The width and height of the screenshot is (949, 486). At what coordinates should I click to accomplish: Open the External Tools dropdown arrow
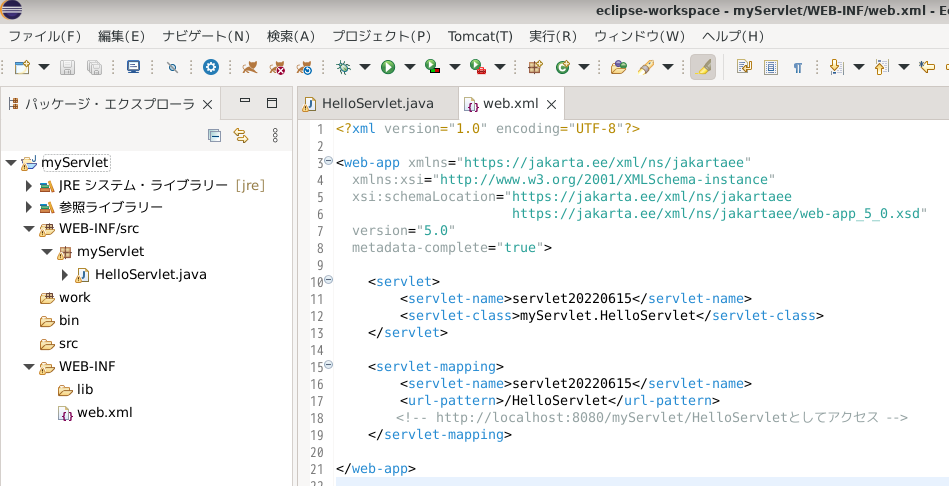[500, 67]
